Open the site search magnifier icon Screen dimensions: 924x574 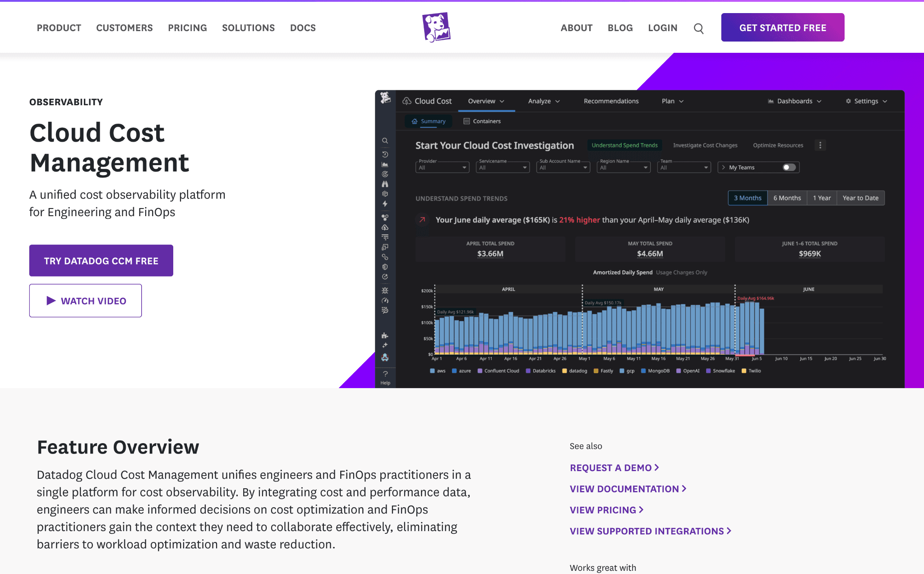tap(698, 28)
